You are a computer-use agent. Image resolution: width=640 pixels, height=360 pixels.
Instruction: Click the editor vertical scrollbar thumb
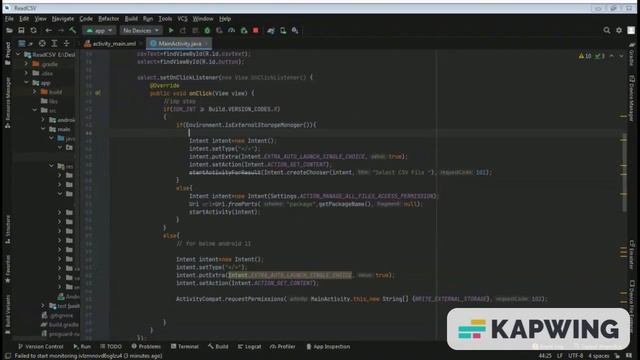(x=624, y=173)
